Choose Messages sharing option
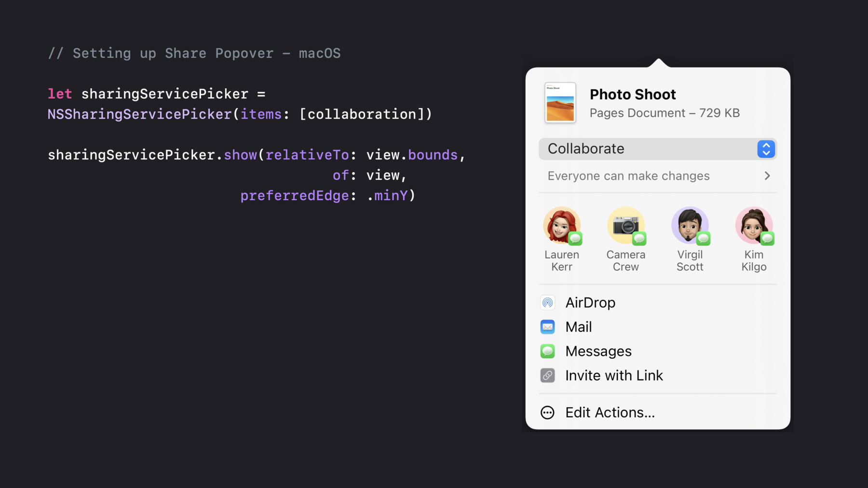The image size is (868, 488). pyautogui.click(x=658, y=351)
